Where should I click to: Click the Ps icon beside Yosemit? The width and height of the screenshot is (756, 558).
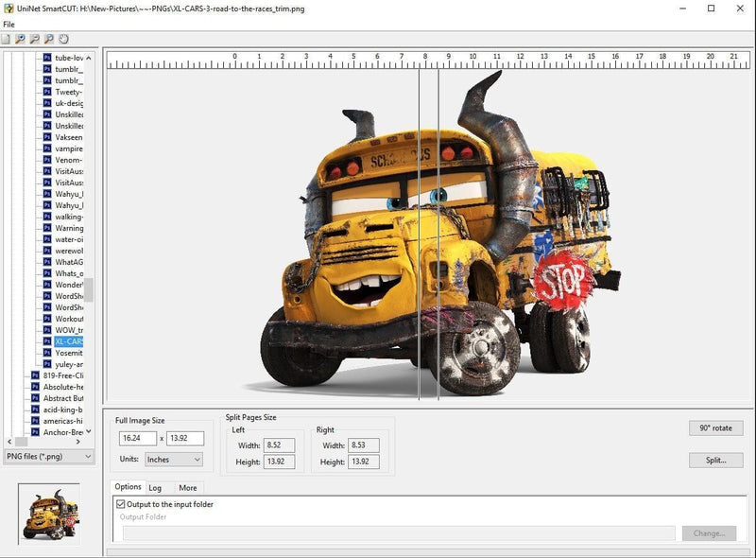point(47,352)
